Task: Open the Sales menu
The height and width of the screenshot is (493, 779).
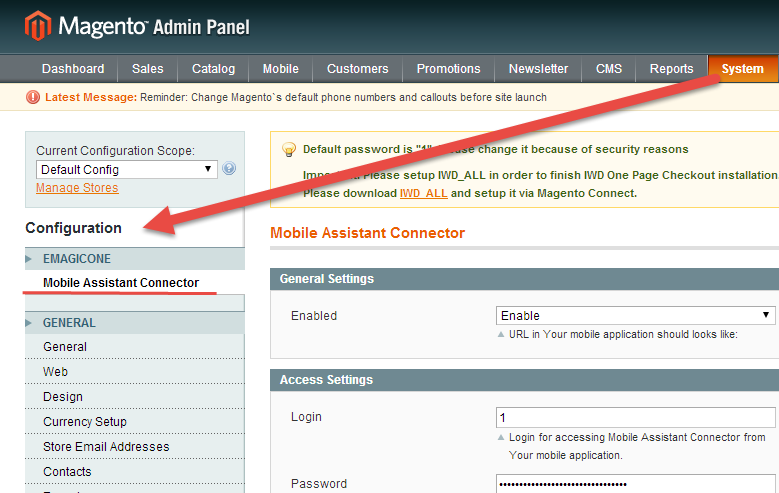Action: click(x=148, y=69)
